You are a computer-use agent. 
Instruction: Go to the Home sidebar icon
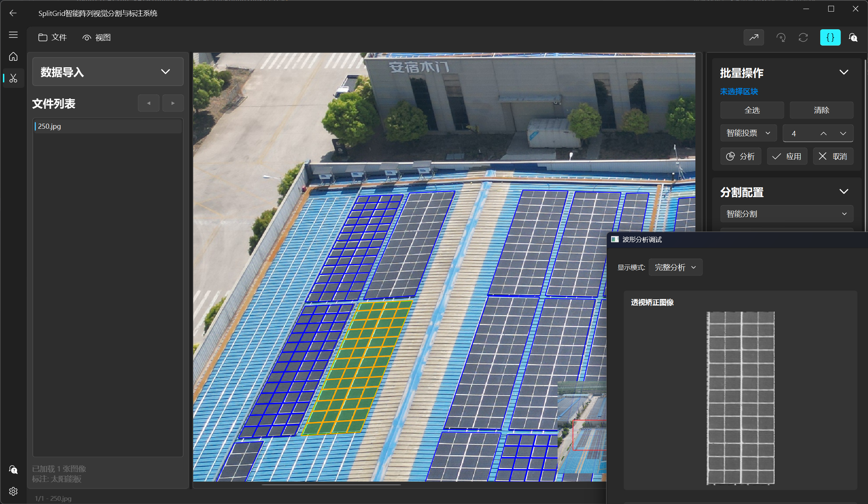(x=13, y=57)
